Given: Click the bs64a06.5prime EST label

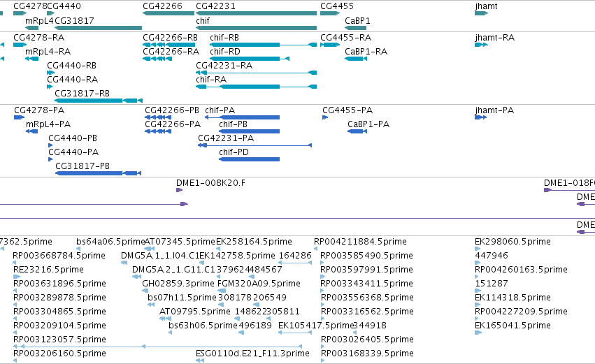Looking at the screenshot, I should 110,242.
